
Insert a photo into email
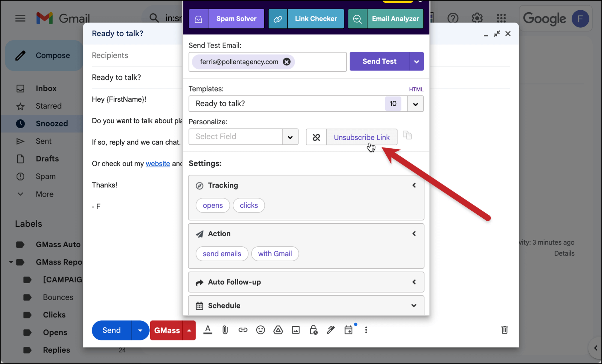(x=296, y=330)
